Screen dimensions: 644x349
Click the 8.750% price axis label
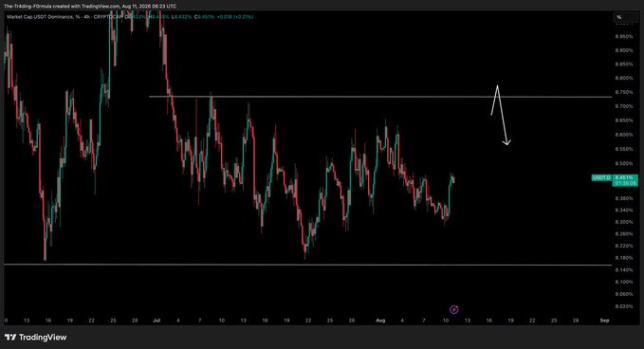click(624, 92)
